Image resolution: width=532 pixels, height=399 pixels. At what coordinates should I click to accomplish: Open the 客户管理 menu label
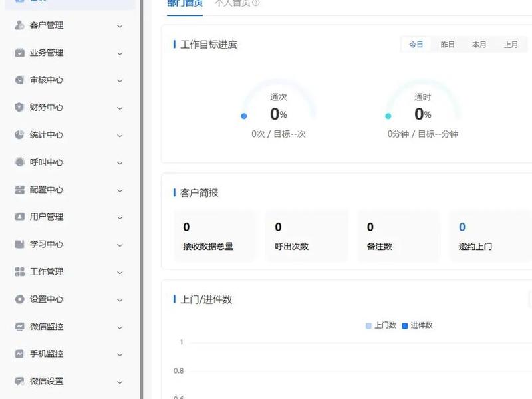[47, 25]
